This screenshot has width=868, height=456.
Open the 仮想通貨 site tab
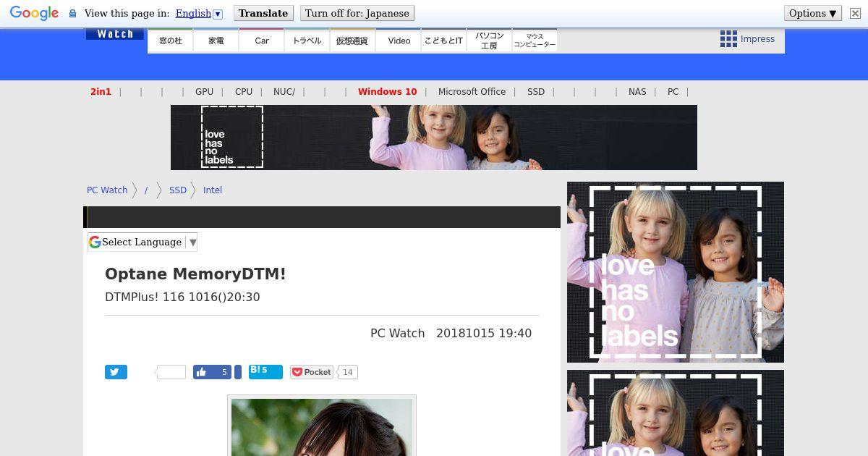coord(352,41)
